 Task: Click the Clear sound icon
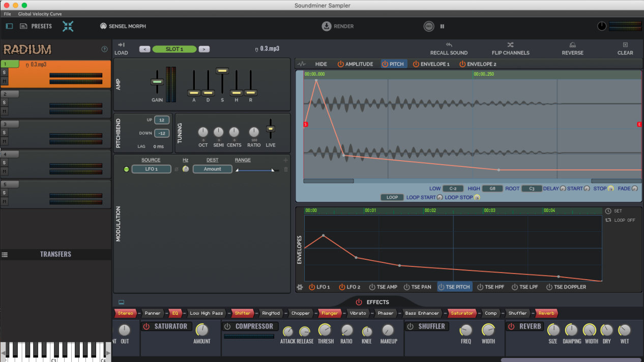(625, 45)
